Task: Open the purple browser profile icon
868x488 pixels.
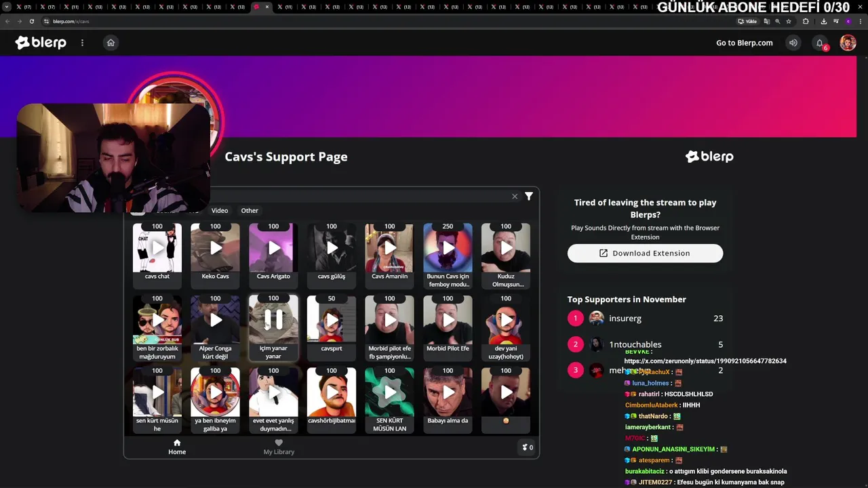Action: [x=848, y=21]
